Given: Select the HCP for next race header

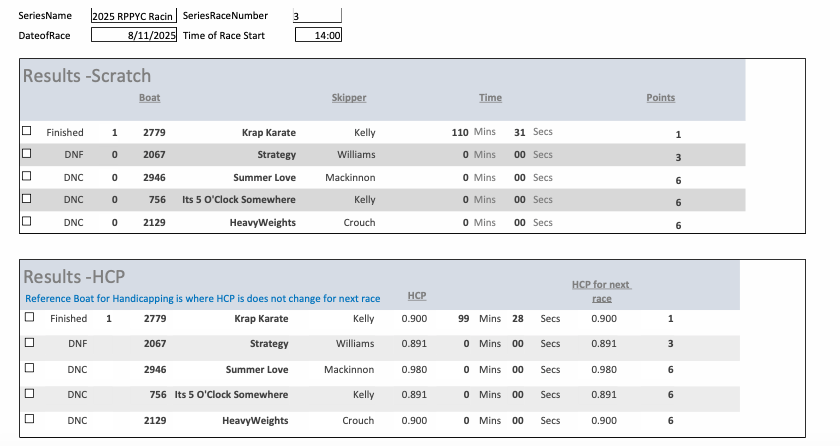Looking at the screenshot, I should point(601,291).
